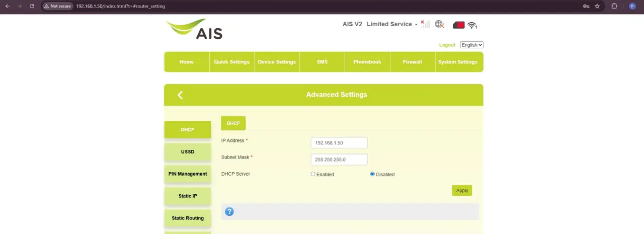Open the Home menu

pyautogui.click(x=187, y=62)
